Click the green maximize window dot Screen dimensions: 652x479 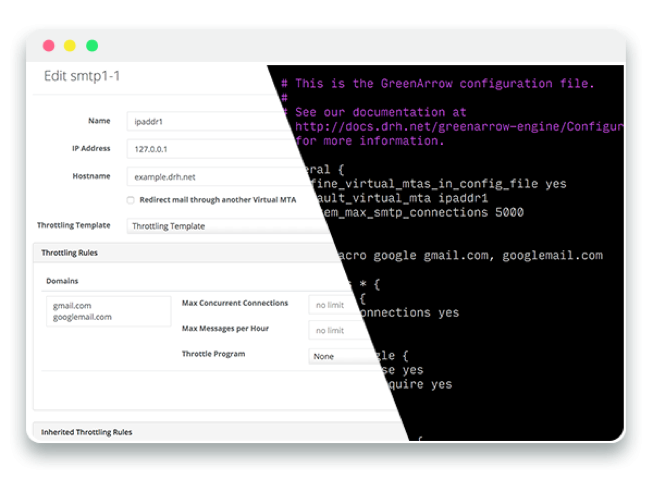click(x=92, y=45)
